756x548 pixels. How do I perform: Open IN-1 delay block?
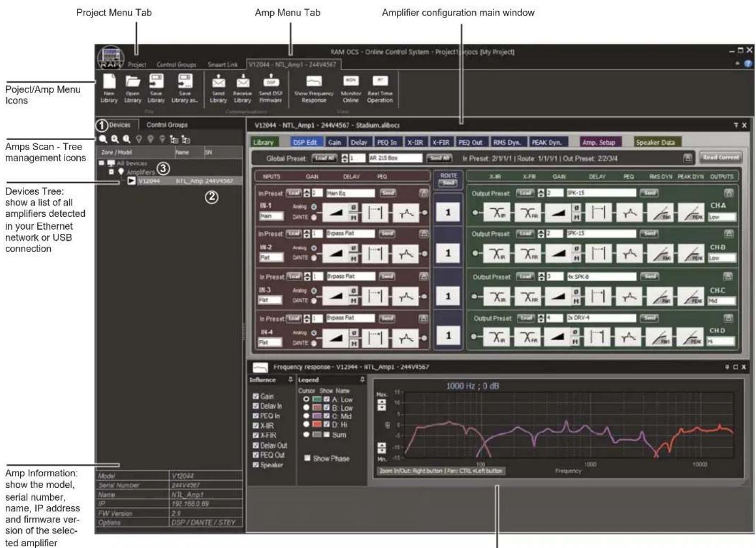[375, 213]
